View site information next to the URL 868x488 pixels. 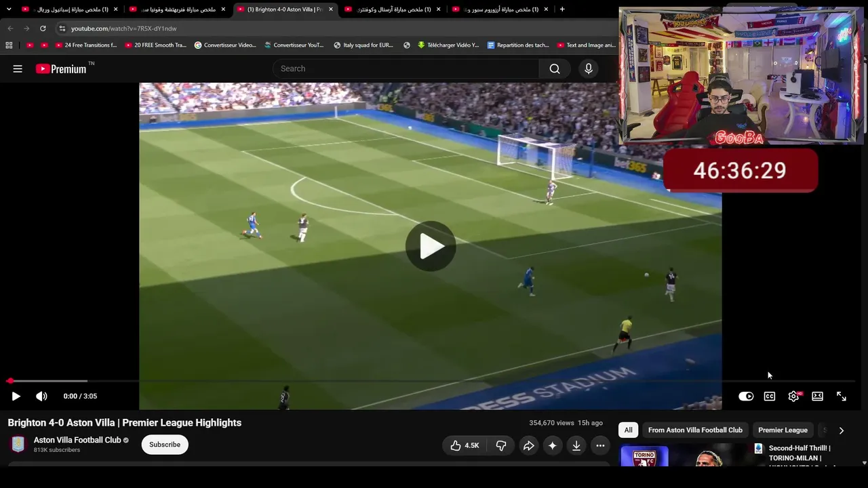point(62,28)
